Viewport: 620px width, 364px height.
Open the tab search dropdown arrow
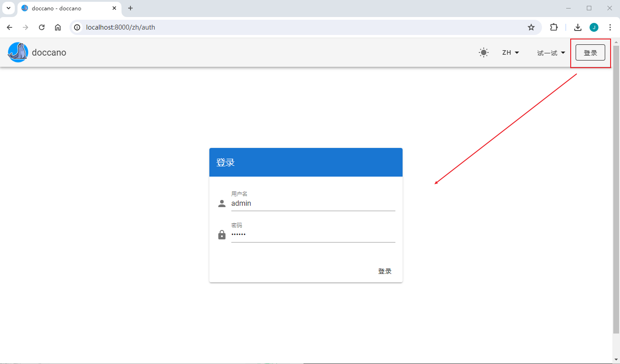pyautogui.click(x=8, y=9)
